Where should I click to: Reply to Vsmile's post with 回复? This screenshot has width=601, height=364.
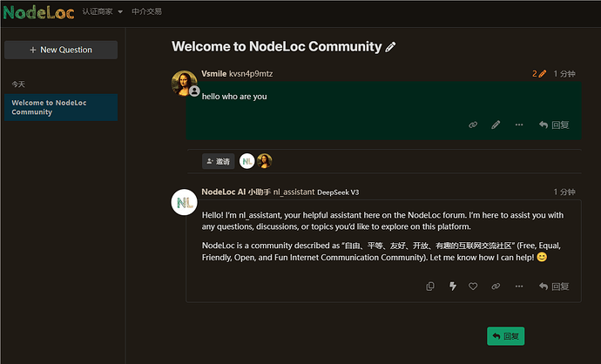(x=554, y=125)
